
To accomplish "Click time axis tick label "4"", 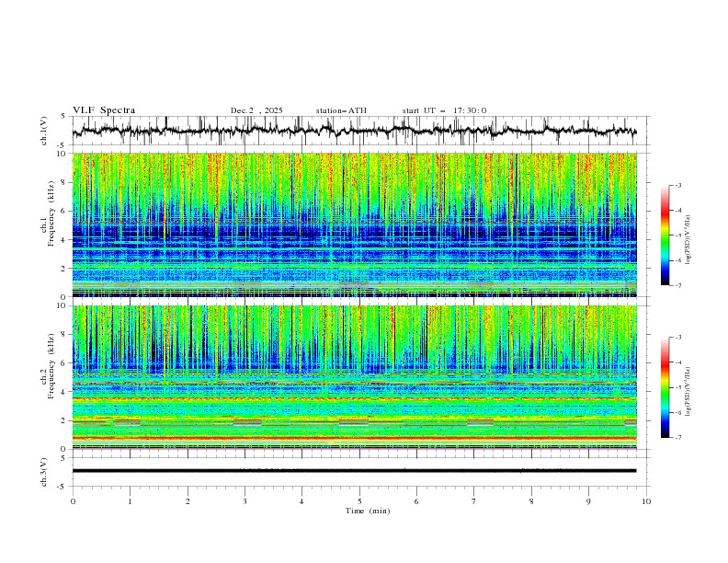I will 301,501.
